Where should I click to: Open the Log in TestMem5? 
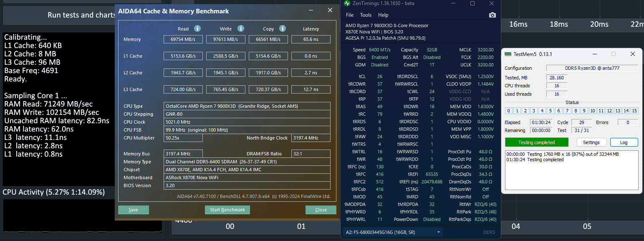pyautogui.click(x=624, y=142)
